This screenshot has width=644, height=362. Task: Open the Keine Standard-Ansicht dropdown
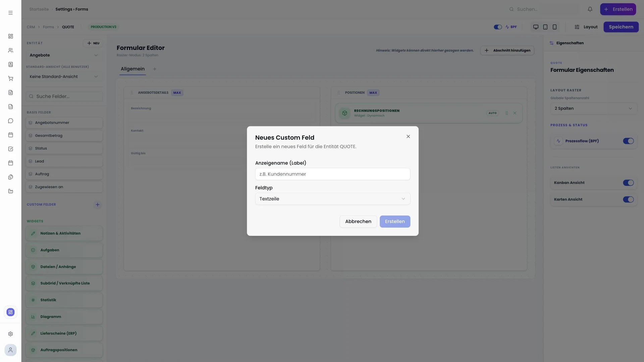pyautogui.click(x=64, y=77)
